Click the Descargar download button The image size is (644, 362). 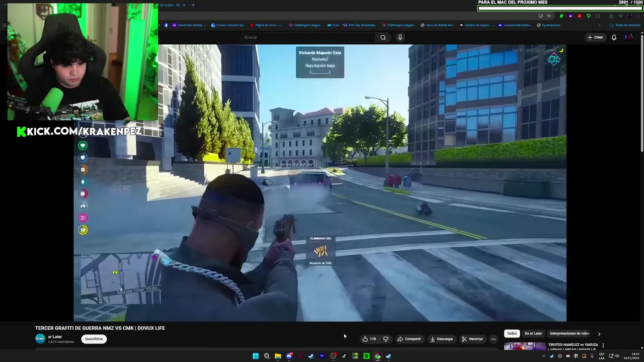pyautogui.click(x=441, y=339)
